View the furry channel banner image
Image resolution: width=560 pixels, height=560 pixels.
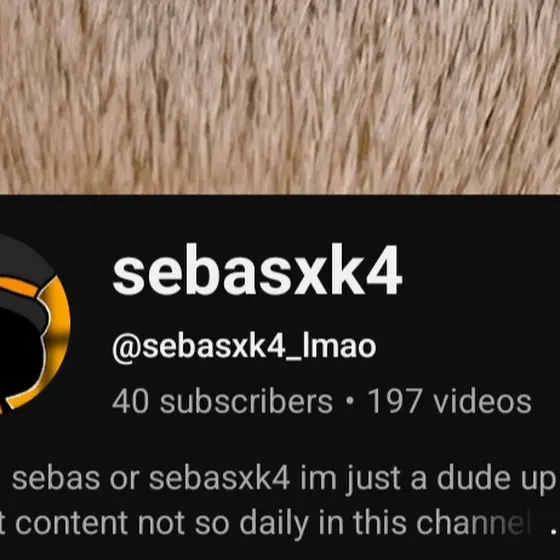[280, 97]
